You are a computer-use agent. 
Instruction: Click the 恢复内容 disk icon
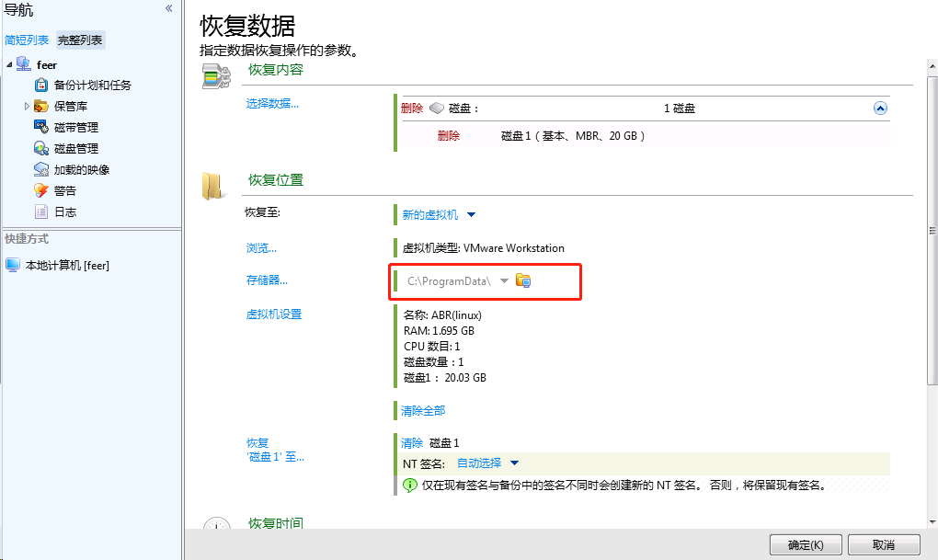tap(215, 76)
